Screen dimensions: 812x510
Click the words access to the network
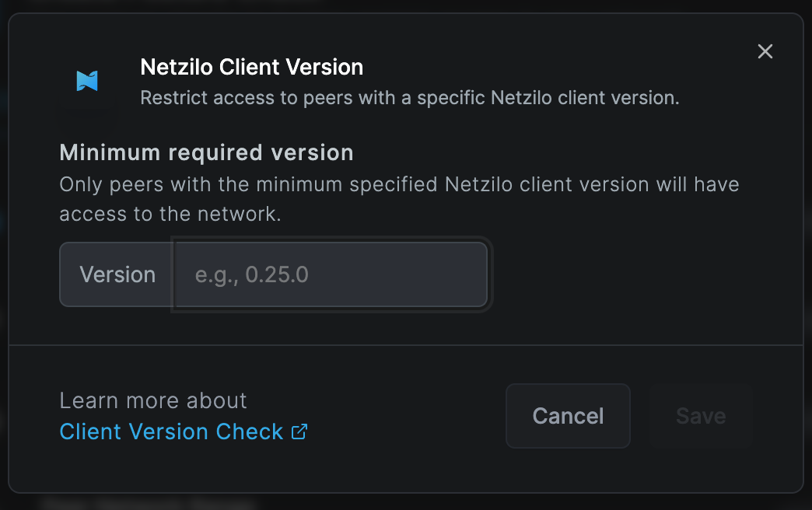coord(170,214)
